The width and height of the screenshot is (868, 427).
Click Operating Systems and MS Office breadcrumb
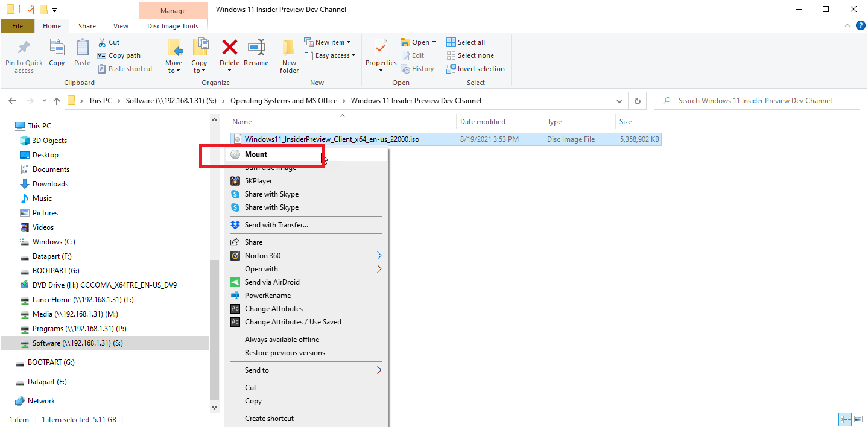[x=284, y=101]
